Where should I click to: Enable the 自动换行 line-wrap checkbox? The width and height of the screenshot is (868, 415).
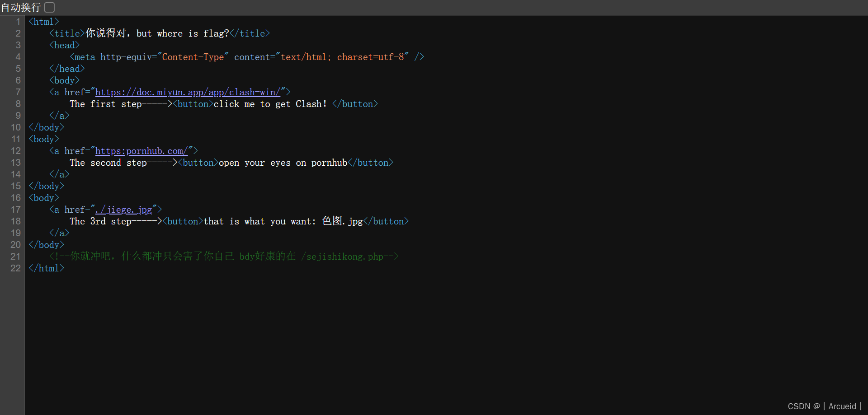50,7
